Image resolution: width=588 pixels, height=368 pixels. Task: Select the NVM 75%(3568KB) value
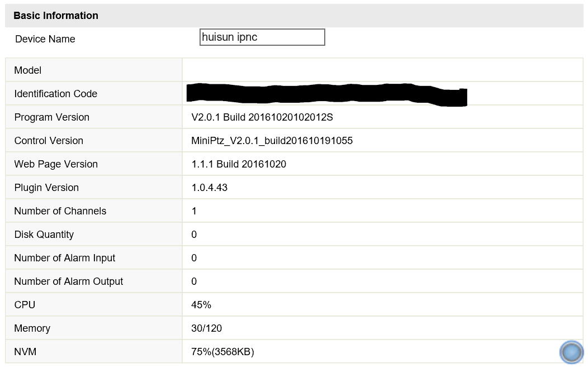click(222, 352)
